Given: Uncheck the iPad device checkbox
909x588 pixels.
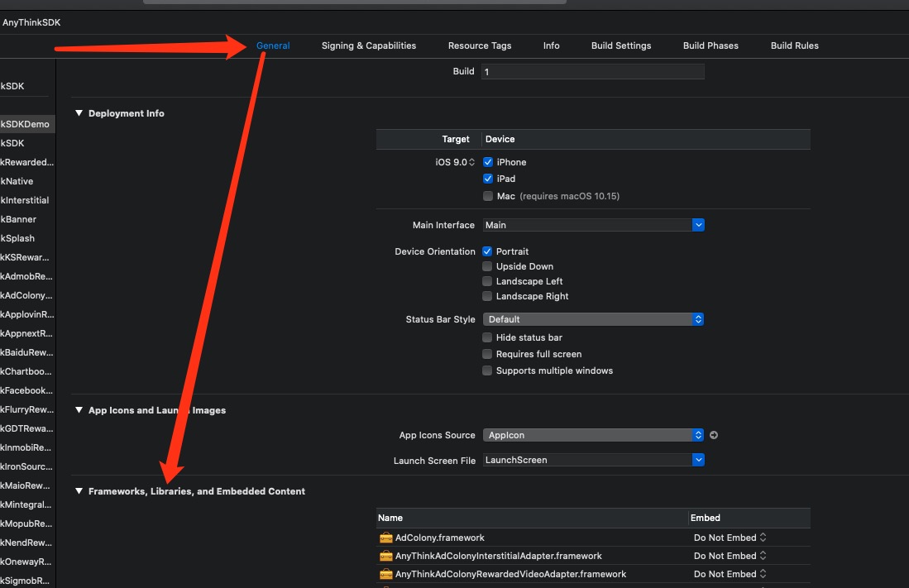Looking at the screenshot, I should click(x=488, y=179).
